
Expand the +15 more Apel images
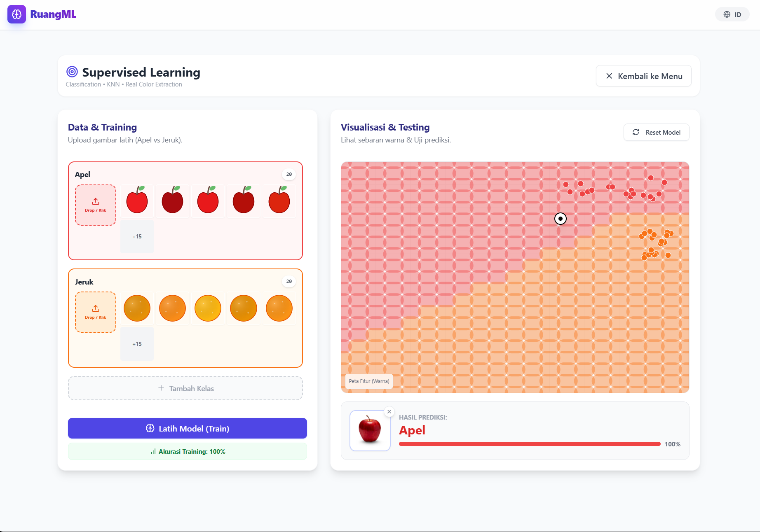(137, 236)
